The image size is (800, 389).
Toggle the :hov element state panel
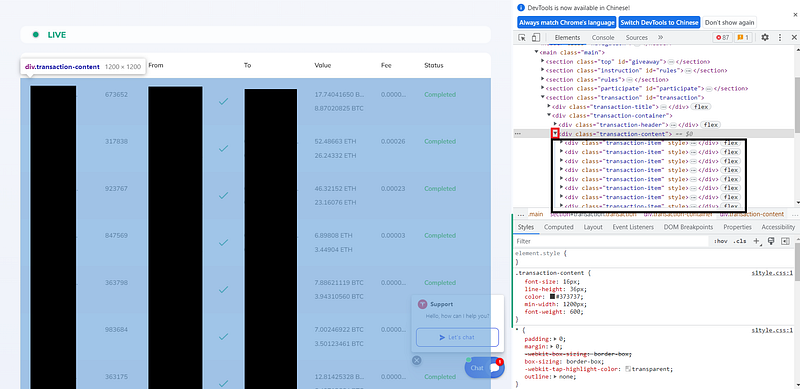[720, 241]
